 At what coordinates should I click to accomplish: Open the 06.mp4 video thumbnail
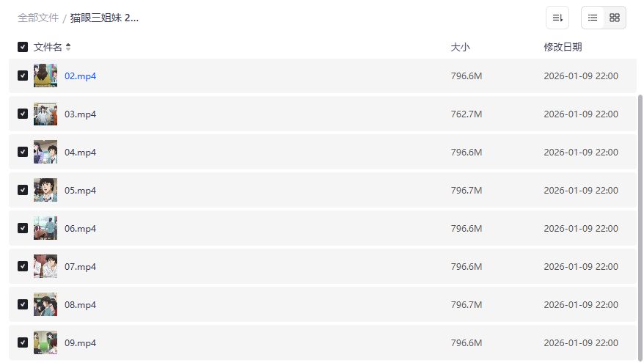click(45, 228)
